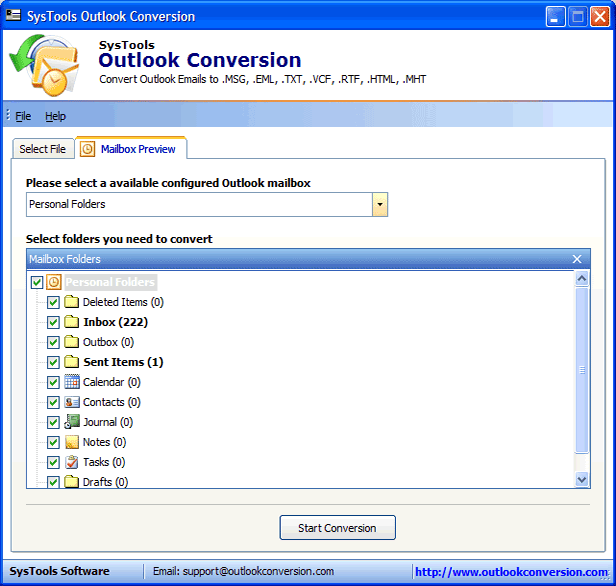This screenshot has height=586, width=616.
Task: Toggle the Drafts checkbox
Action: tap(53, 482)
